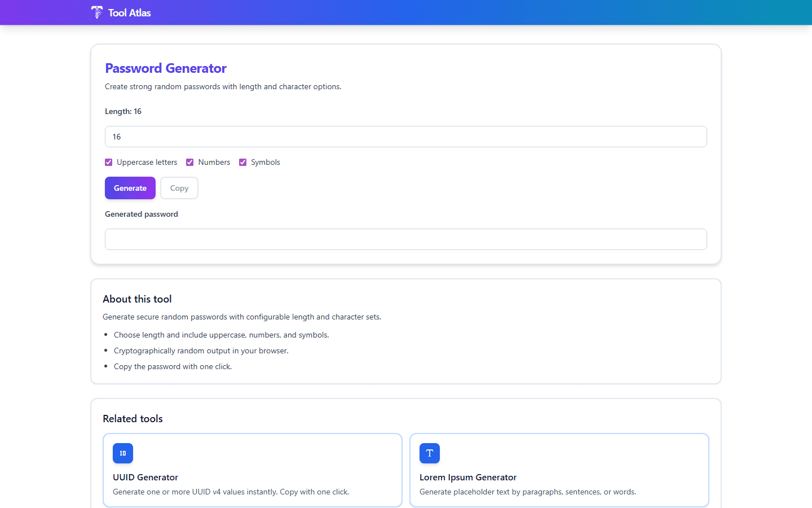Click the Copy button

pos(179,188)
